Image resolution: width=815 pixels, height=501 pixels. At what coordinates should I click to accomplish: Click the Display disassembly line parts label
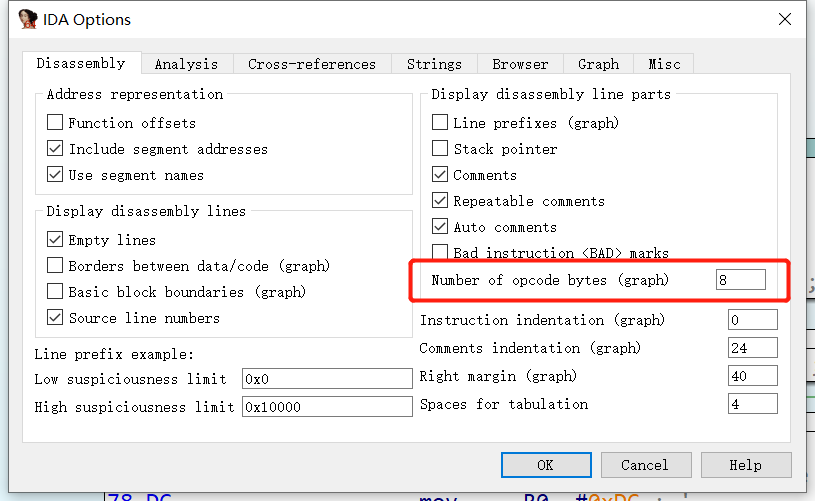[551, 94]
